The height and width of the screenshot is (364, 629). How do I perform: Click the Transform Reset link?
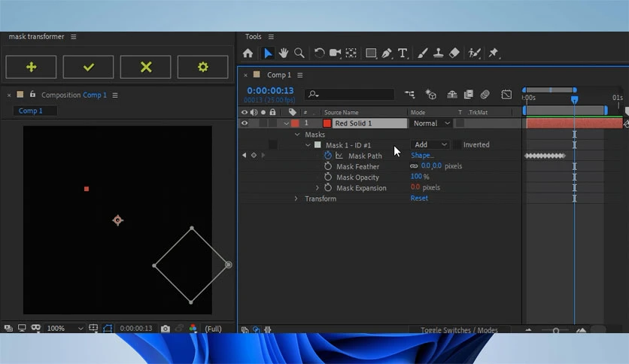point(419,199)
